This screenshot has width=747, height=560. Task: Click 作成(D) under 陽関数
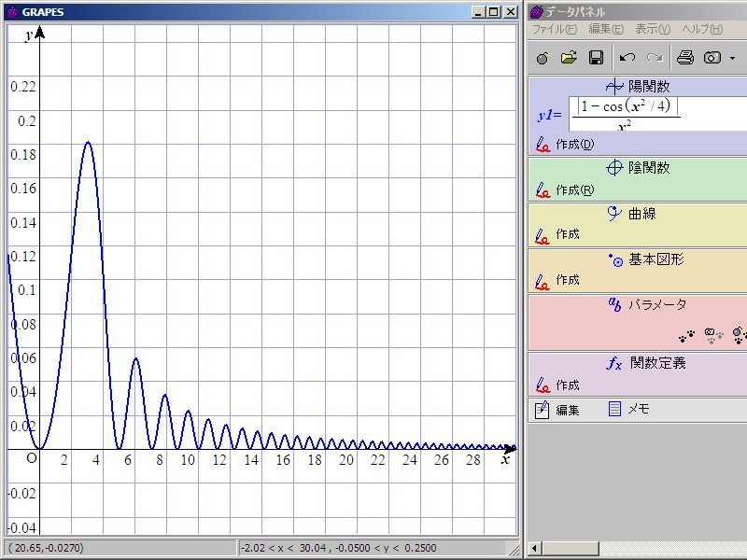click(573, 144)
